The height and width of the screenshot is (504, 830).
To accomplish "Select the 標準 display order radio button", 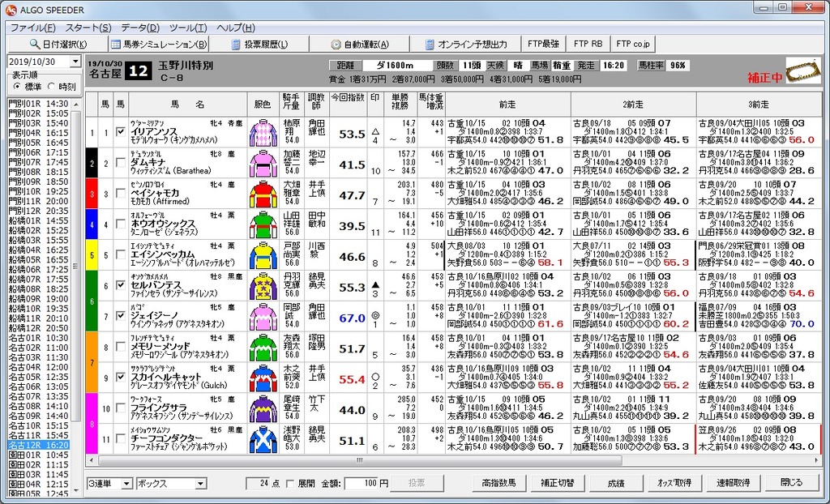I will [18, 86].
